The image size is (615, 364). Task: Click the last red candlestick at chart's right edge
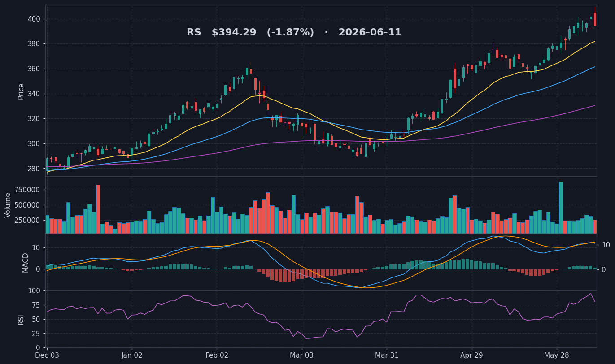(595, 19)
